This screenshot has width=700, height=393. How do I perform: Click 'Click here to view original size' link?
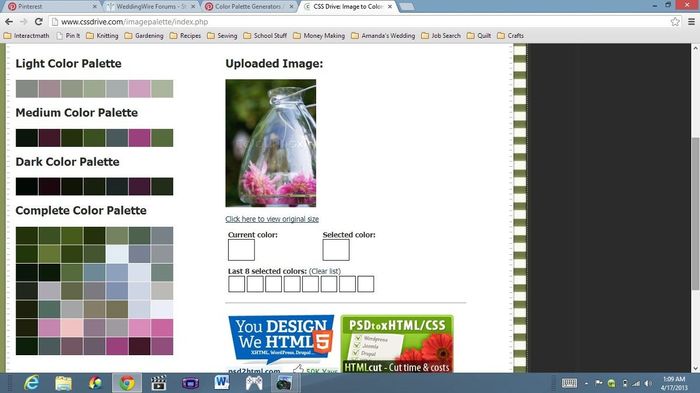click(272, 219)
